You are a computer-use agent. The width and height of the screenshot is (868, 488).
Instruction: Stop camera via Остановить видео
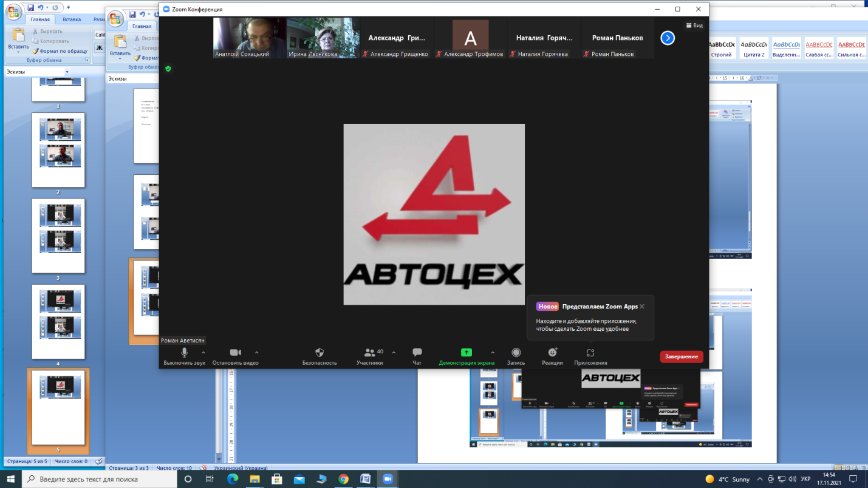tap(235, 356)
